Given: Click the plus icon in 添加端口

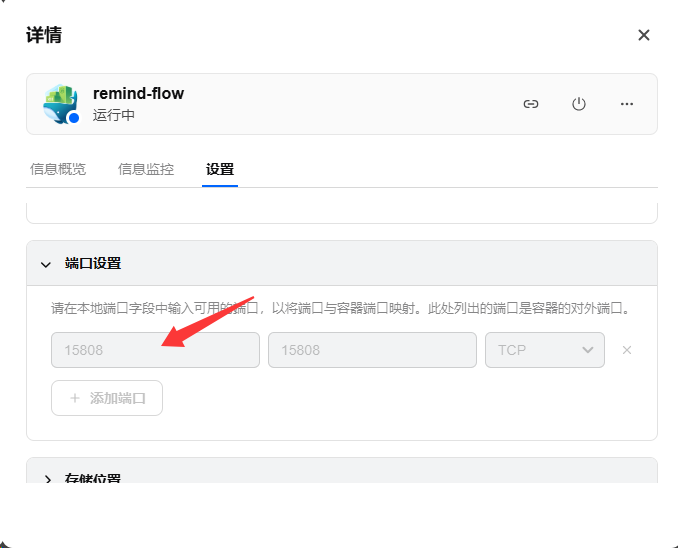Looking at the screenshot, I should (x=75, y=398).
